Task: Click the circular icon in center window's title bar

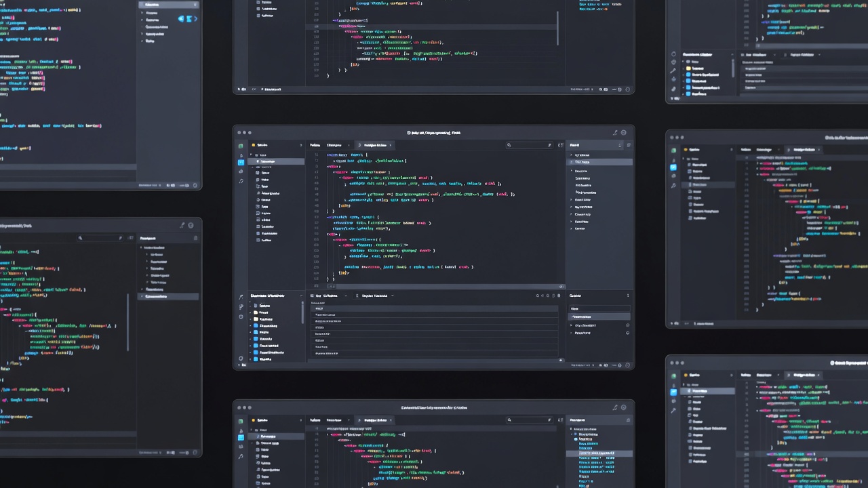Action: tap(624, 133)
